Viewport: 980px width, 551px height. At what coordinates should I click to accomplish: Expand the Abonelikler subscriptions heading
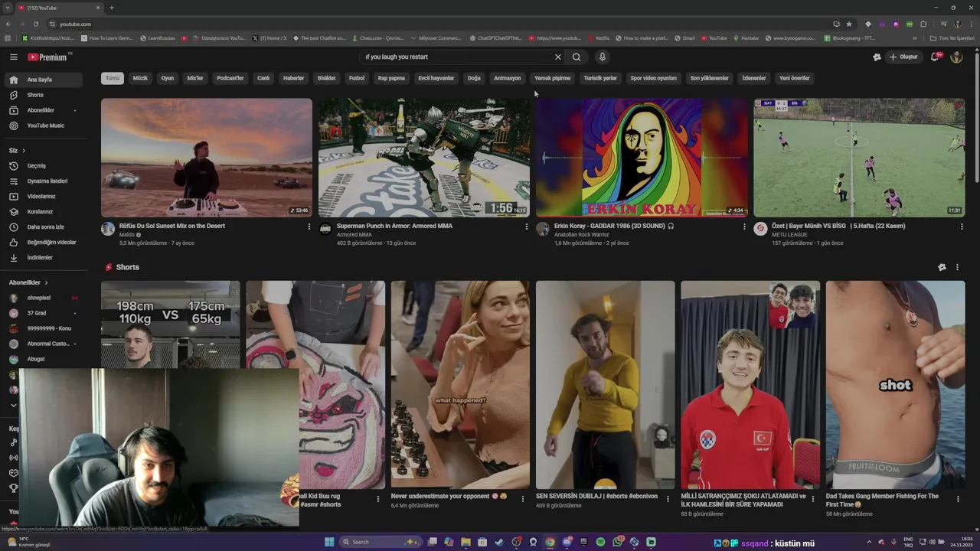pyautogui.click(x=28, y=282)
